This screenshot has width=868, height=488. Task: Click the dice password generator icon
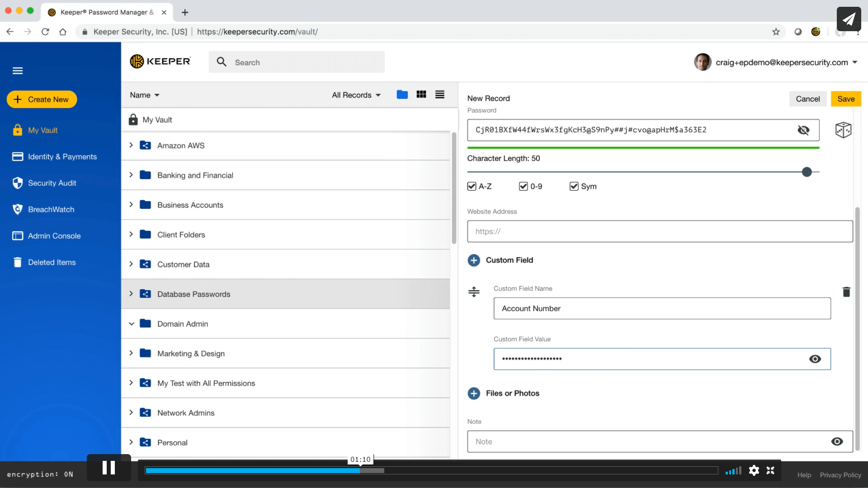[843, 130]
